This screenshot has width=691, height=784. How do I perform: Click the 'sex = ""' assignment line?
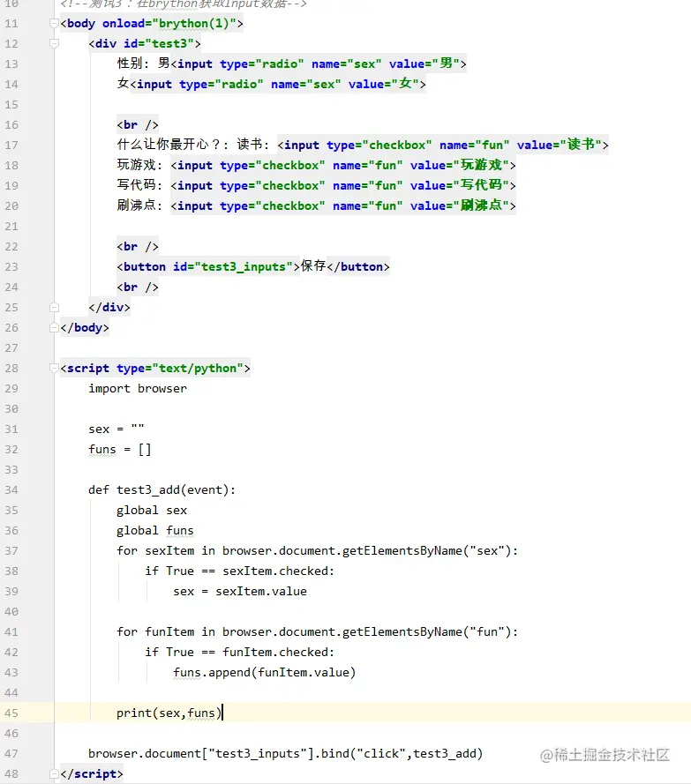click(116, 429)
